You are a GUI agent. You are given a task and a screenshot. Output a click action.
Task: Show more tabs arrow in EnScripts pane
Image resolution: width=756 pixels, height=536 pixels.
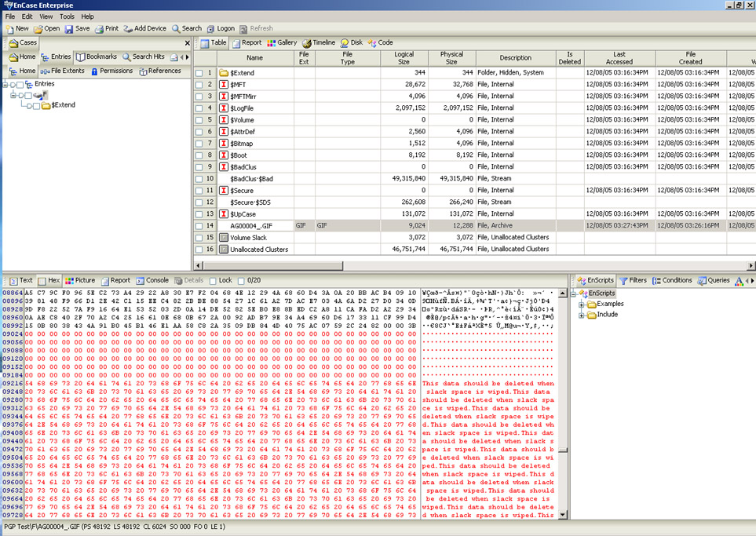click(752, 280)
